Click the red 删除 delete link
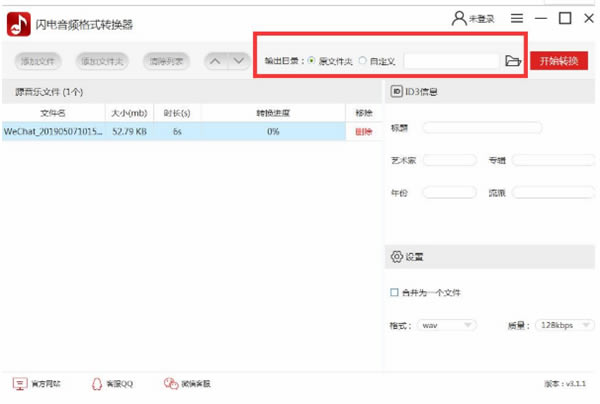The width and height of the screenshot is (600, 404). [x=364, y=132]
